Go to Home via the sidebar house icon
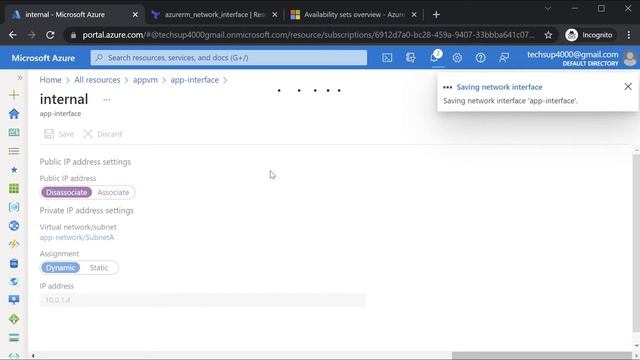 coord(14,113)
